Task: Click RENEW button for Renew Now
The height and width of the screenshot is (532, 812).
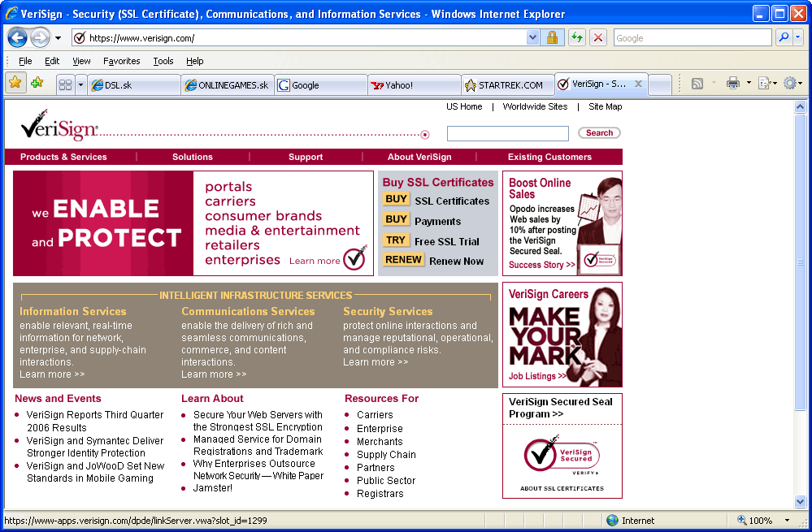Action: tap(403, 260)
